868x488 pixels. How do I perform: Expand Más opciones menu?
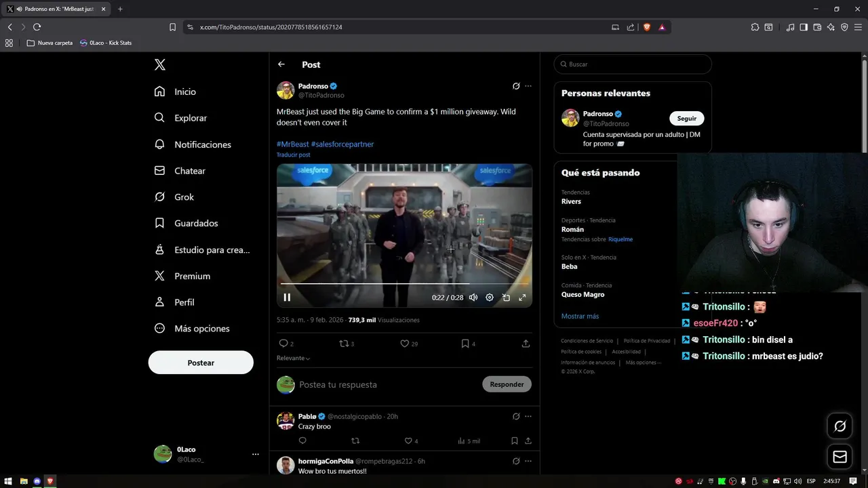(192, 329)
